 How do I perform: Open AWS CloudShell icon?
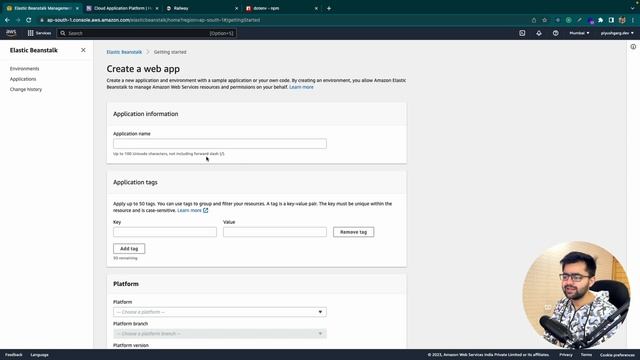(522, 33)
